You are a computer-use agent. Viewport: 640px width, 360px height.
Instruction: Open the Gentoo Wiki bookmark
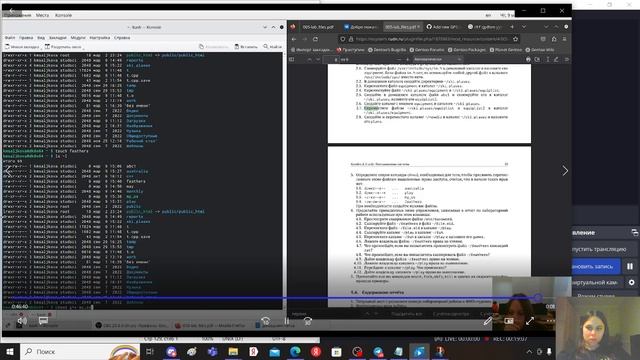[x=540, y=50]
